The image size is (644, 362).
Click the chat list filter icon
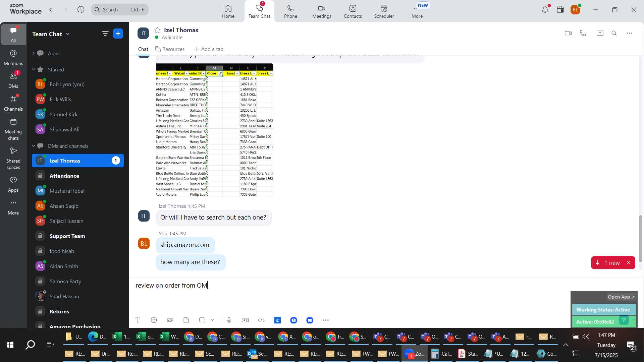pyautogui.click(x=105, y=34)
